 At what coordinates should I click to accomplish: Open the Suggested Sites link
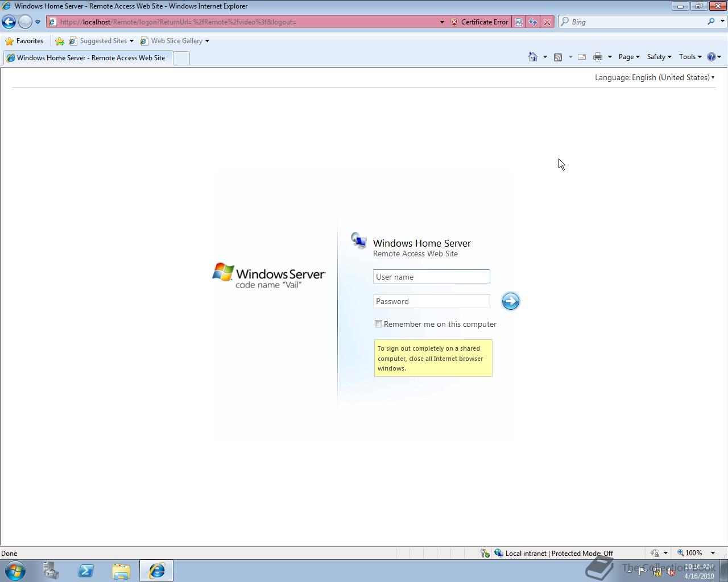[x=101, y=41]
